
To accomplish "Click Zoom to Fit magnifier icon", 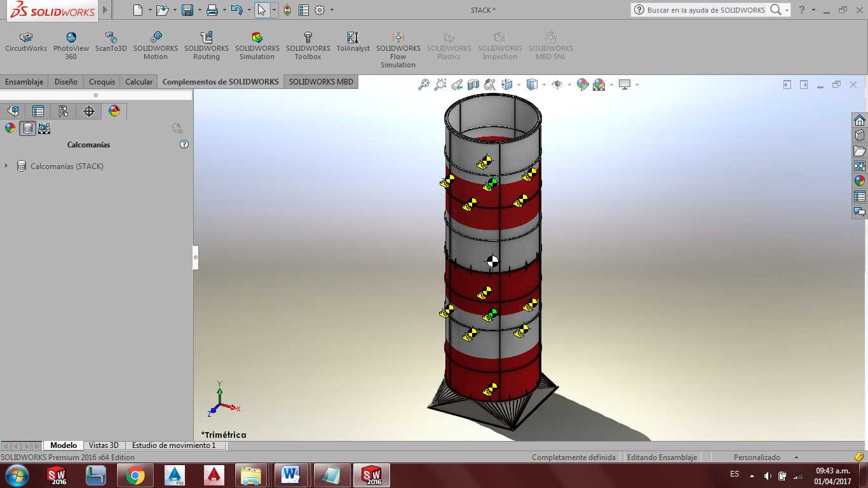I will click(x=424, y=85).
